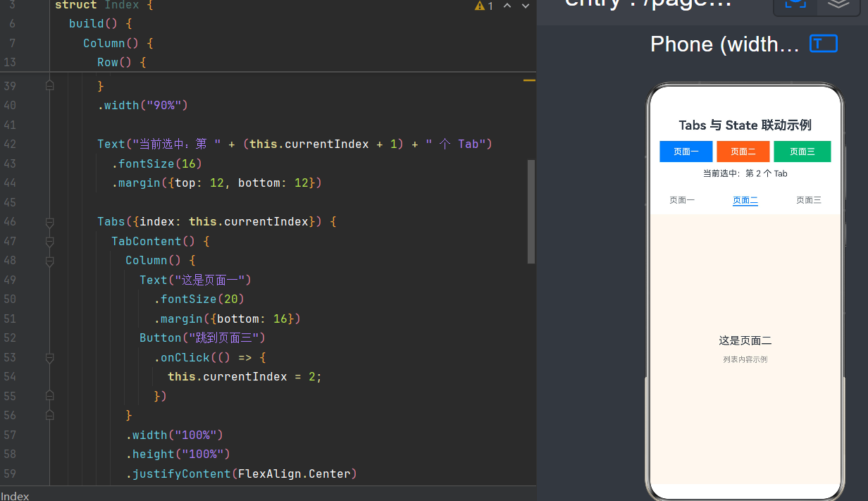Click .fontSize(16) on line 43
The height and width of the screenshot is (501, 868).
click(157, 163)
